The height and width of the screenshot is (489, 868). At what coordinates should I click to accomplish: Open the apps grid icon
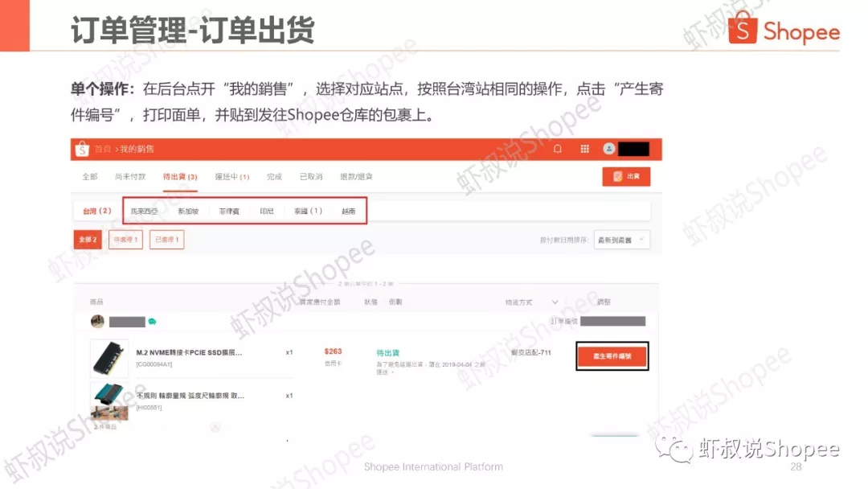tap(584, 149)
